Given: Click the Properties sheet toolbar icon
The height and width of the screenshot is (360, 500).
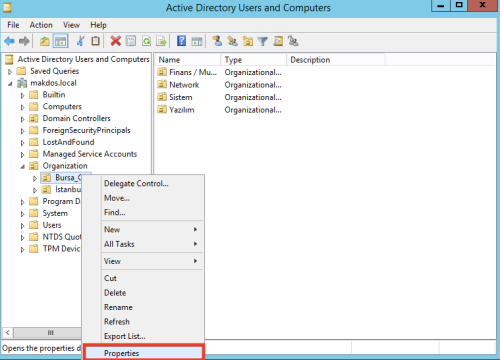Looking at the screenshot, I should pyautogui.click(x=131, y=41).
